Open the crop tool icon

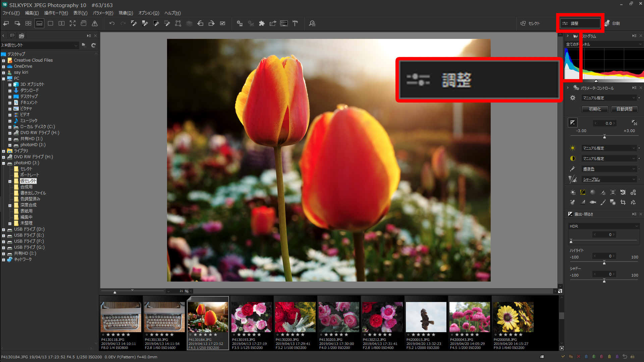coord(623,202)
